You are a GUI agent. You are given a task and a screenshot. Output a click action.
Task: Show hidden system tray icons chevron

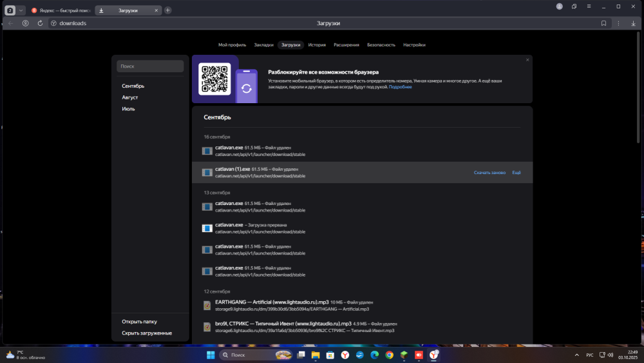[576, 355]
